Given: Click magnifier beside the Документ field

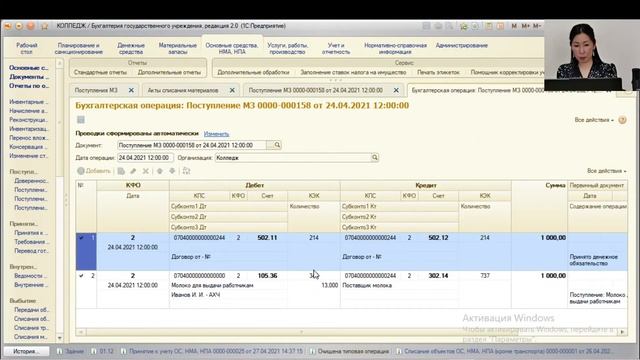Looking at the screenshot, I should tap(277, 145).
